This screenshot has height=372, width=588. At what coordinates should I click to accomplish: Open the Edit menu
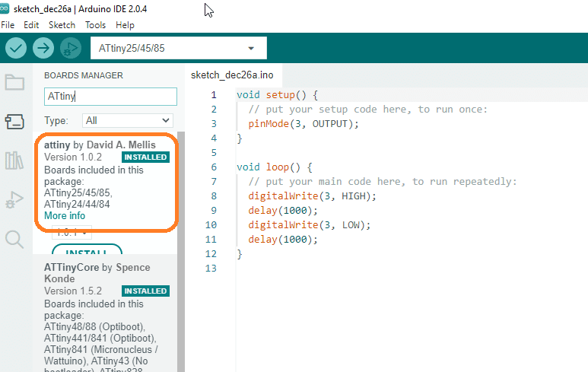coord(31,25)
